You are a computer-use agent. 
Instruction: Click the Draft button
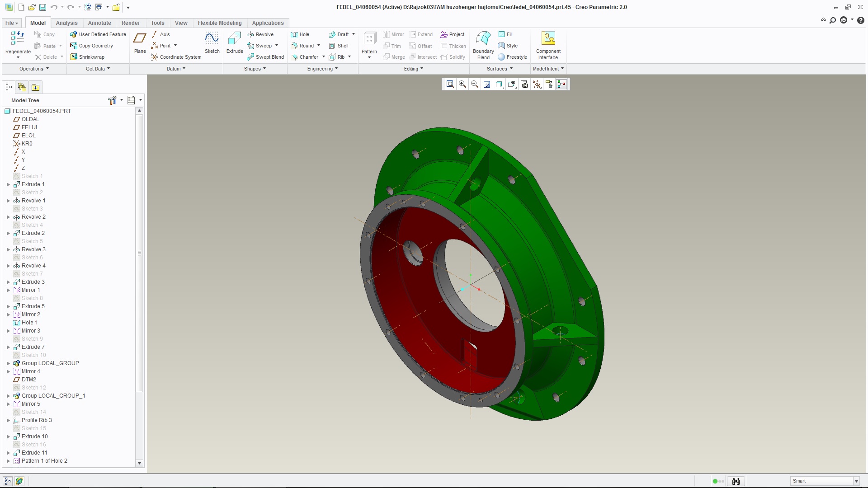coord(339,34)
